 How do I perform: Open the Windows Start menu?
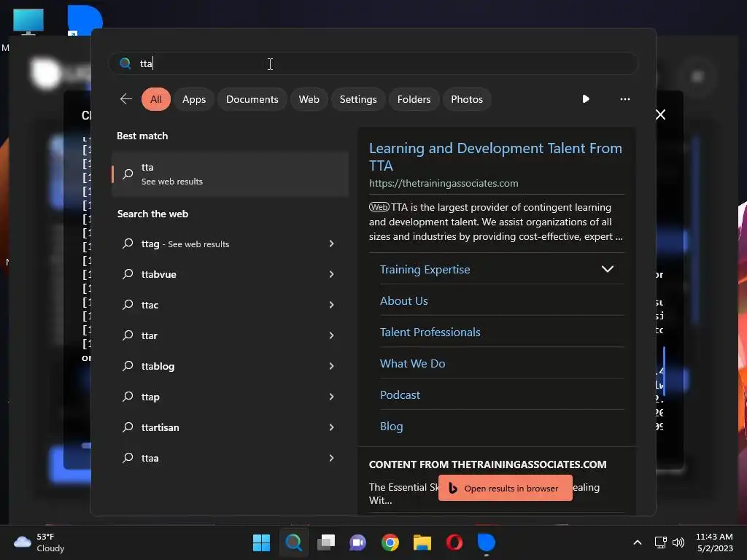pyautogui.click(x=261, y=542)
